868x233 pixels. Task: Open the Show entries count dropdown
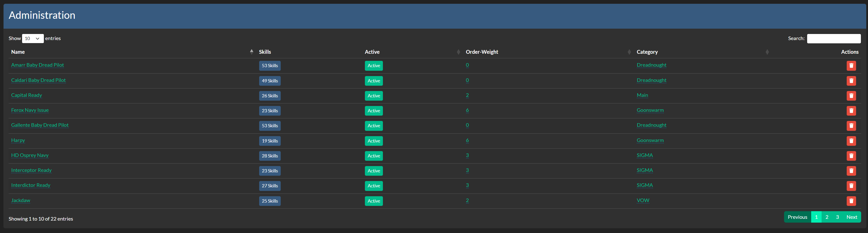coord(33,39)
